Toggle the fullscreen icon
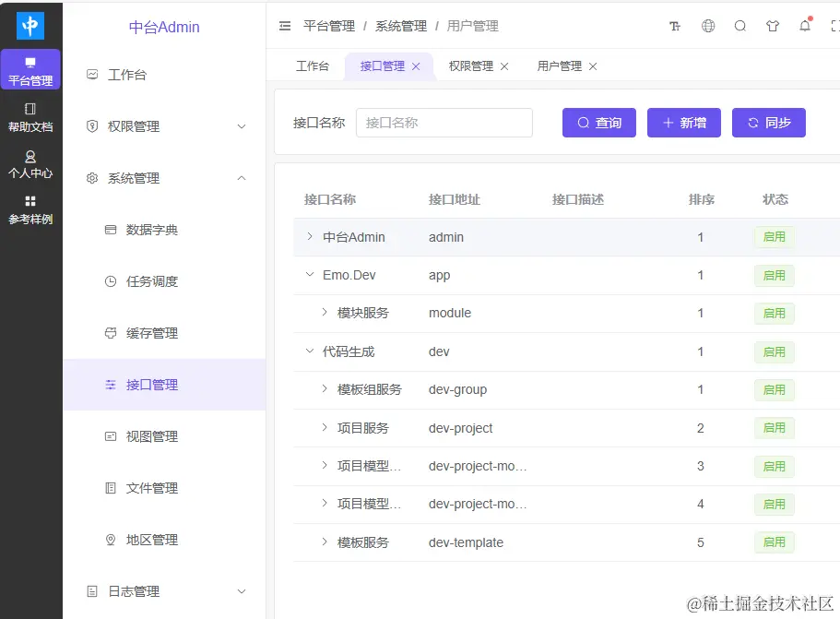Viewport: 840px width, 619px height. click(x=835, y=26)
